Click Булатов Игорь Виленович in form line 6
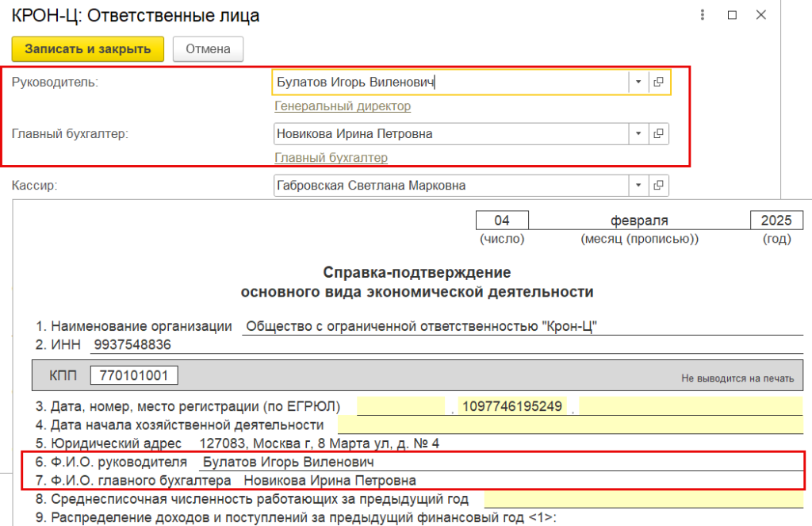This screenshot has width=812, height=526. tap(289, 462)
